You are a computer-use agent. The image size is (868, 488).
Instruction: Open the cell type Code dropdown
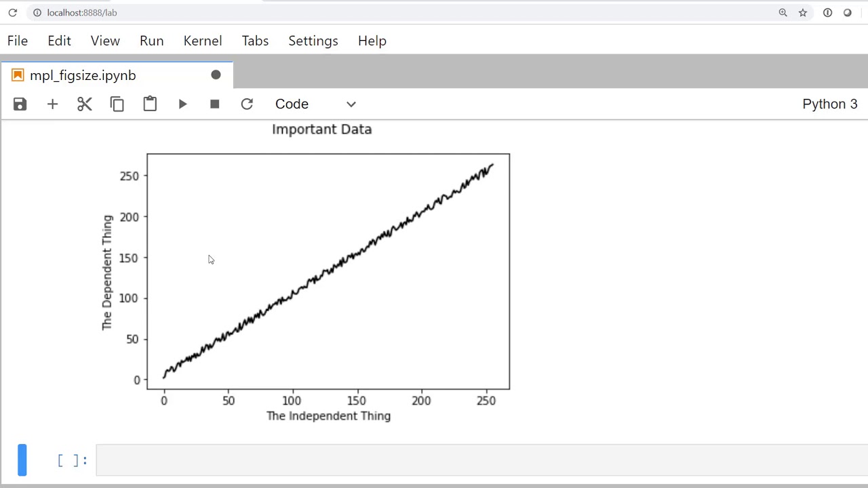[315, 104]
